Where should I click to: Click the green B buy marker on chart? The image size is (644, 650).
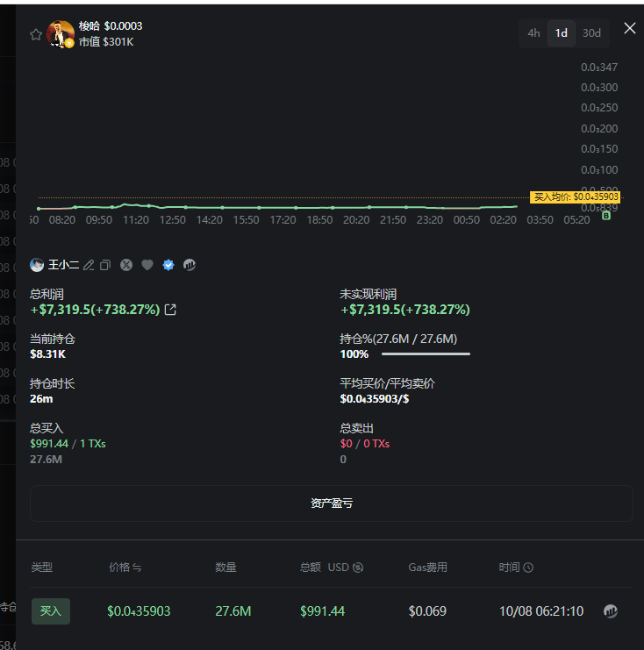click(x=605, y=214)
